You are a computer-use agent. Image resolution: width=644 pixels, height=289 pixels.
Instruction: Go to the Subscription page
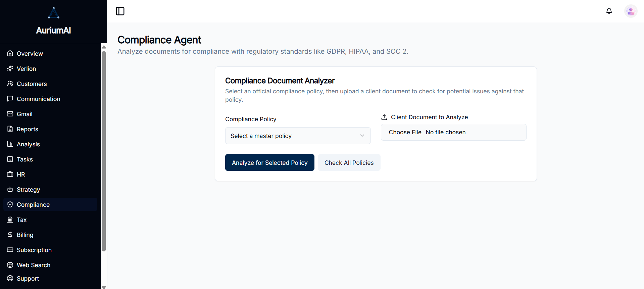pyautogui.click(x=34, y=250)
